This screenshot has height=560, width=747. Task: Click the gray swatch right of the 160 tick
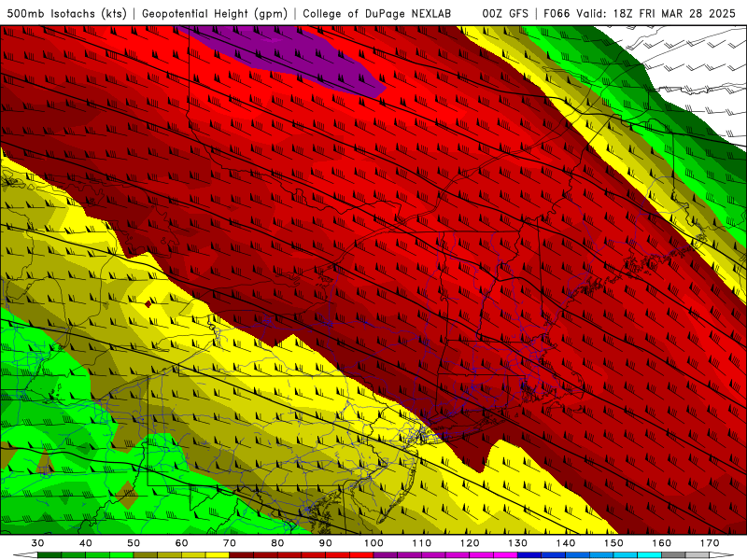[x=673, y=555]
